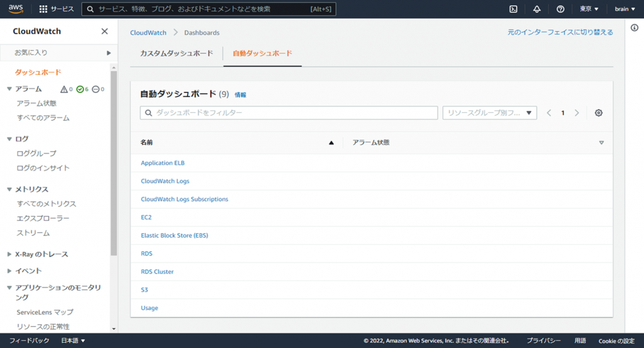The width and height of the screenshot is (644, 348).
Task: Open ServiceLens マップ in the sidebar
Action: (x=45, y=312)
